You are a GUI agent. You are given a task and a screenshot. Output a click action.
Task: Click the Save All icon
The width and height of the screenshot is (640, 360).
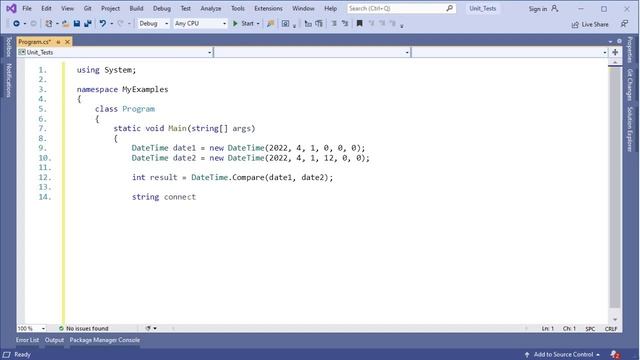88,24
